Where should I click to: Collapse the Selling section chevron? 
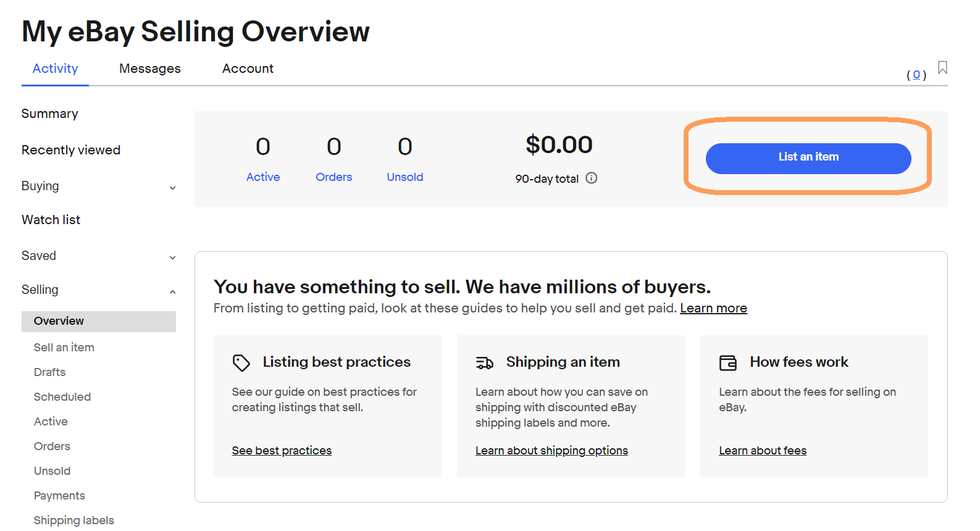click(173, 291)
